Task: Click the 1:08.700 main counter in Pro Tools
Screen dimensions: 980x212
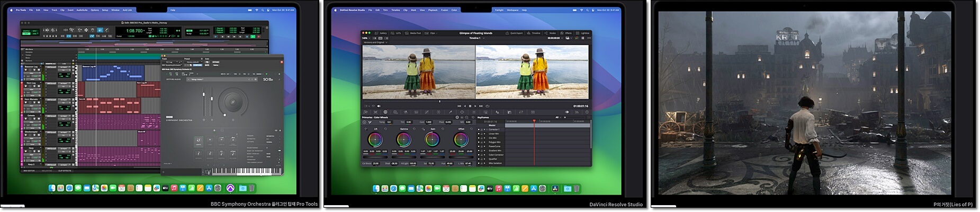Action: tap(134, 31)
